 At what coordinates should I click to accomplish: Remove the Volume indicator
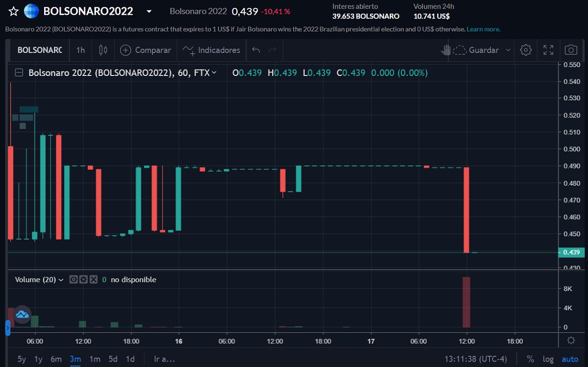[93, 279]
